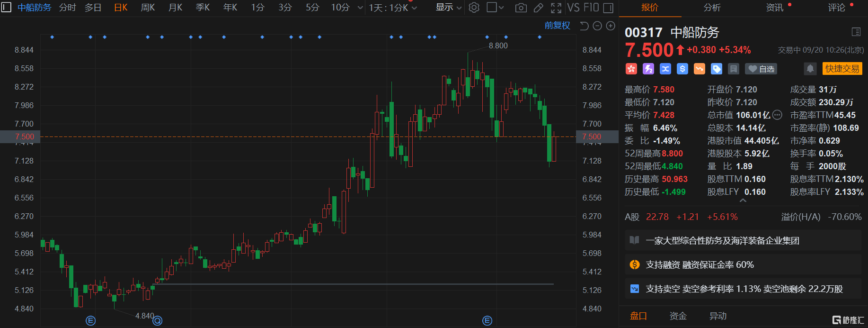Enter fullscreen chart mode
This screenshot has width=868, height=328.
pyautogui.click(x=556, y=8)
